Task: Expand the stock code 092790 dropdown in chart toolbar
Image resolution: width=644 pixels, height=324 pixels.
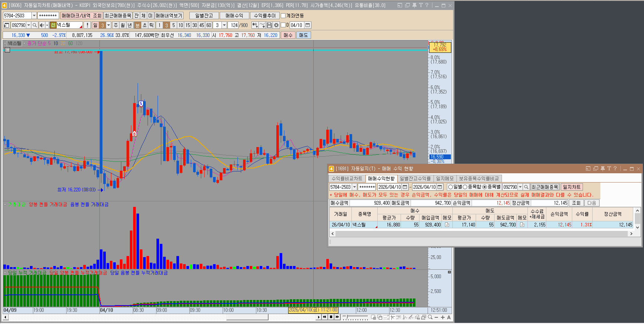Action: (29, 25)
